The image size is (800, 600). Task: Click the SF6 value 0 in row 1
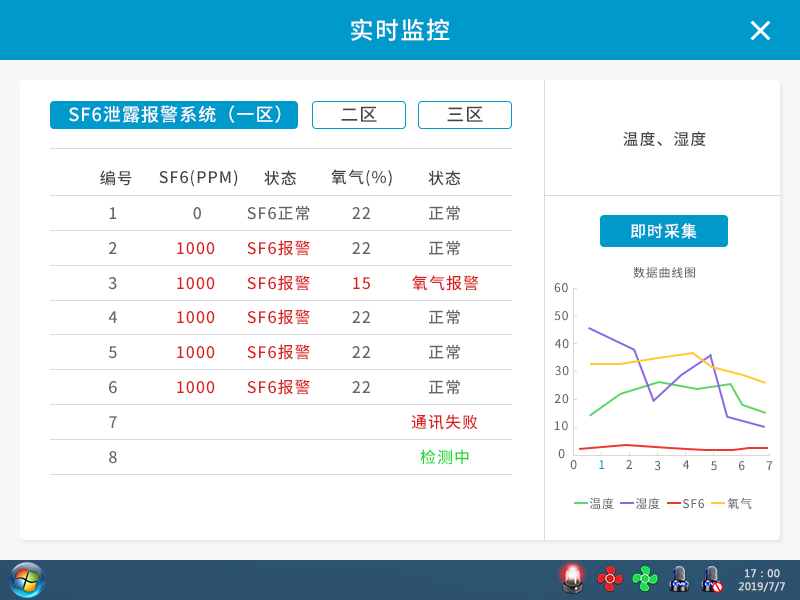point(197,213)
